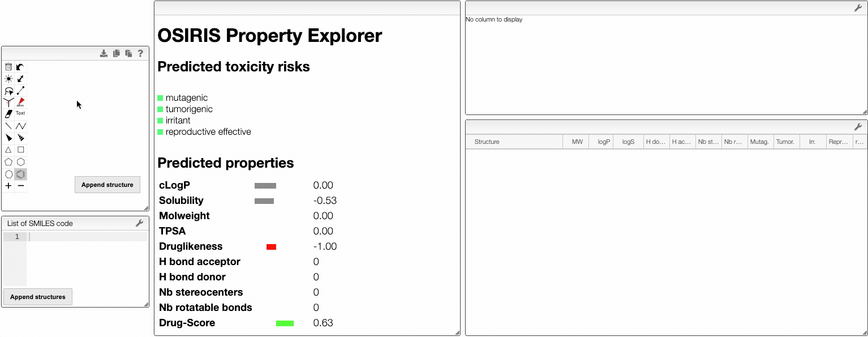
Task: Choose the hashed wedge down-bond tool
Action: 20,138
